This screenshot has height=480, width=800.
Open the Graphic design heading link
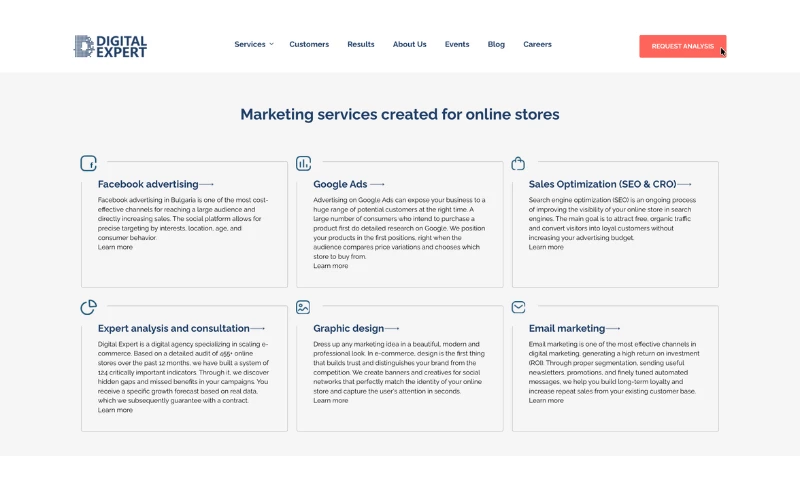pos(348,329)
